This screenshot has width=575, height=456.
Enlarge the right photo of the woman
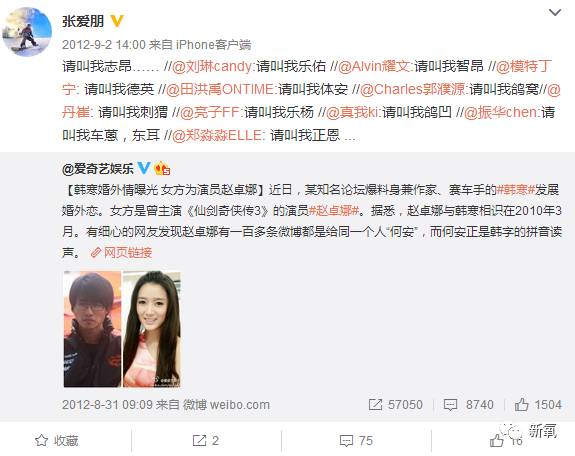point(152,329)
